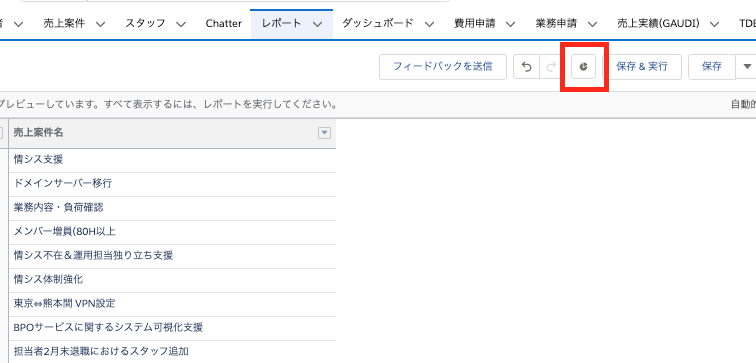Select the 情シス不在＆運用担当独り立ち支援 row
756x363 pixels.
(x=172, y=255)
